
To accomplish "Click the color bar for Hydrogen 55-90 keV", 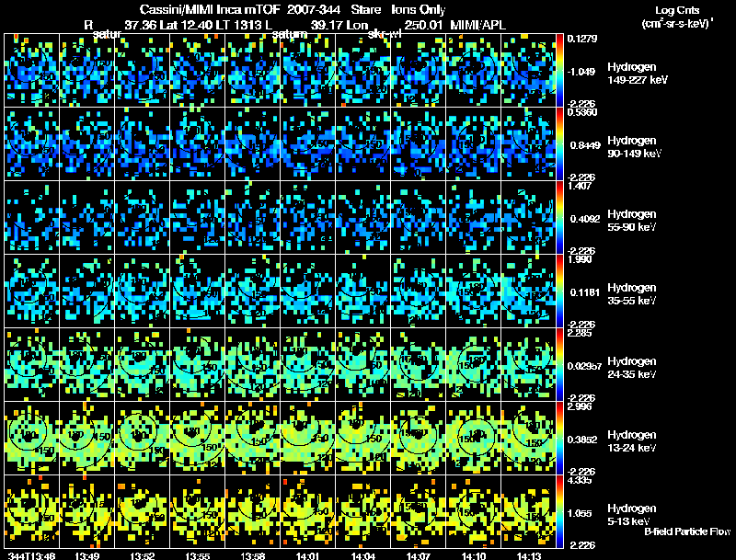I will [x=559, y=218].
